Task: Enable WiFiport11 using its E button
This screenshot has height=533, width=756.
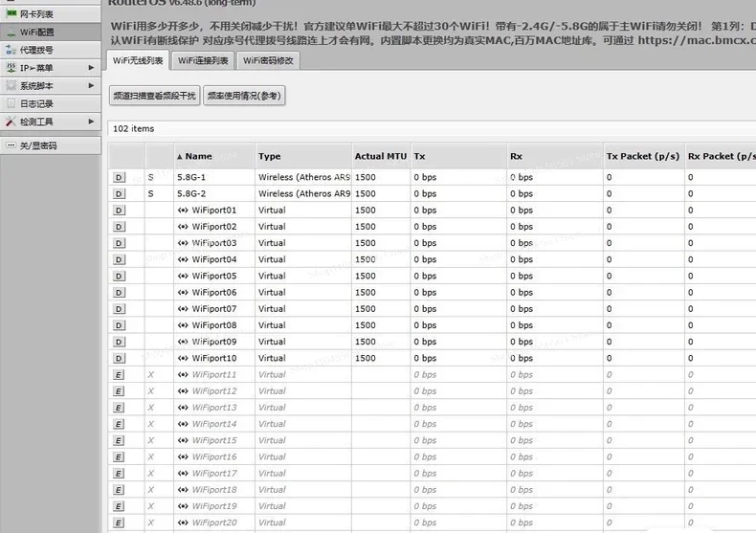Action: [x=119, y=375]
